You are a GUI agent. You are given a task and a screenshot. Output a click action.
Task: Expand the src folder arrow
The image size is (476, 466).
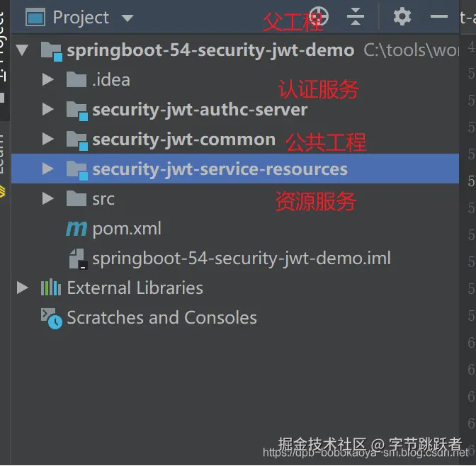[48, 198]
